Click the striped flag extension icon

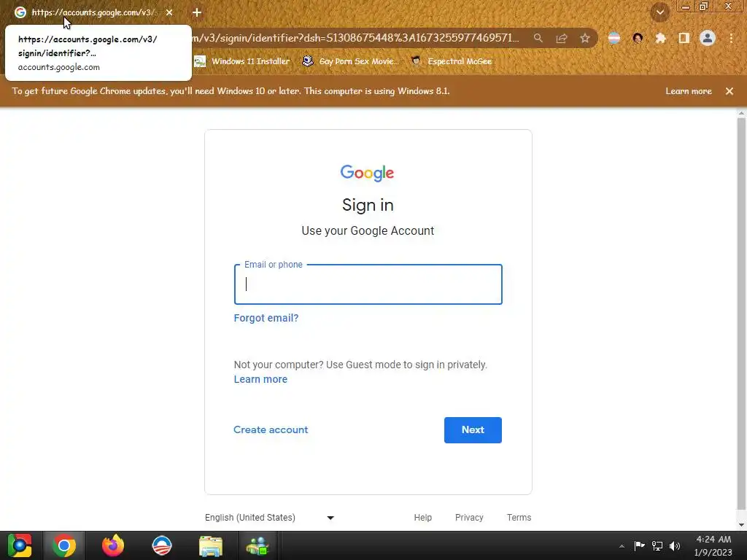(x=614, y=38)
